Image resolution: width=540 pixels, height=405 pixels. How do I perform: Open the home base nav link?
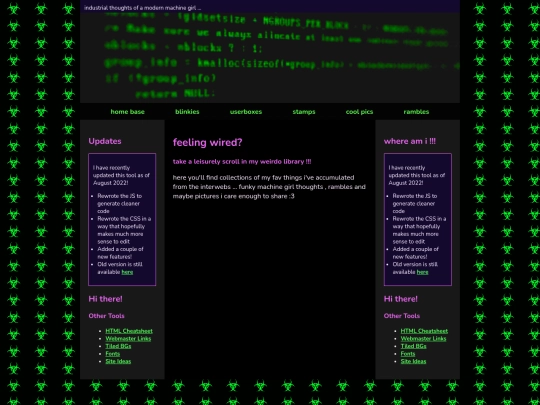click(x=127, y=112)
